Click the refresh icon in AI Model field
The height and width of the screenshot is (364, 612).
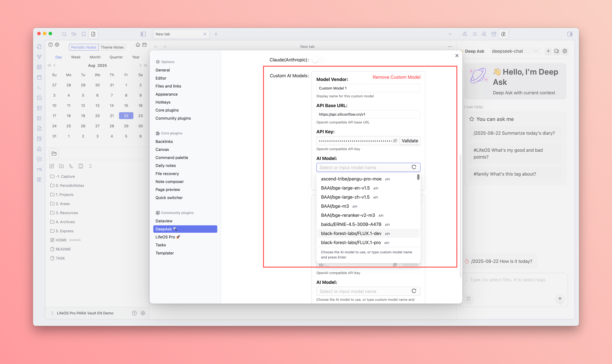[x=414, y=167]
